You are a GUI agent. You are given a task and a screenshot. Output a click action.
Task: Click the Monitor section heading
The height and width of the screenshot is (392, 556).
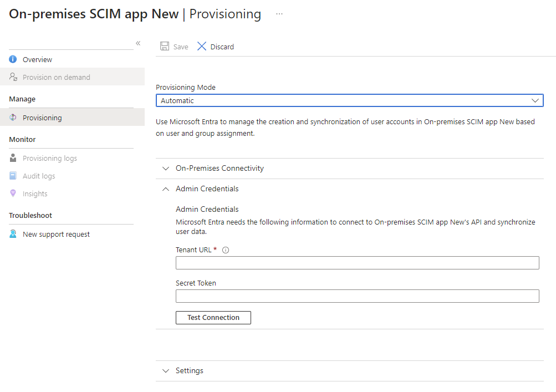coord(22,139)
